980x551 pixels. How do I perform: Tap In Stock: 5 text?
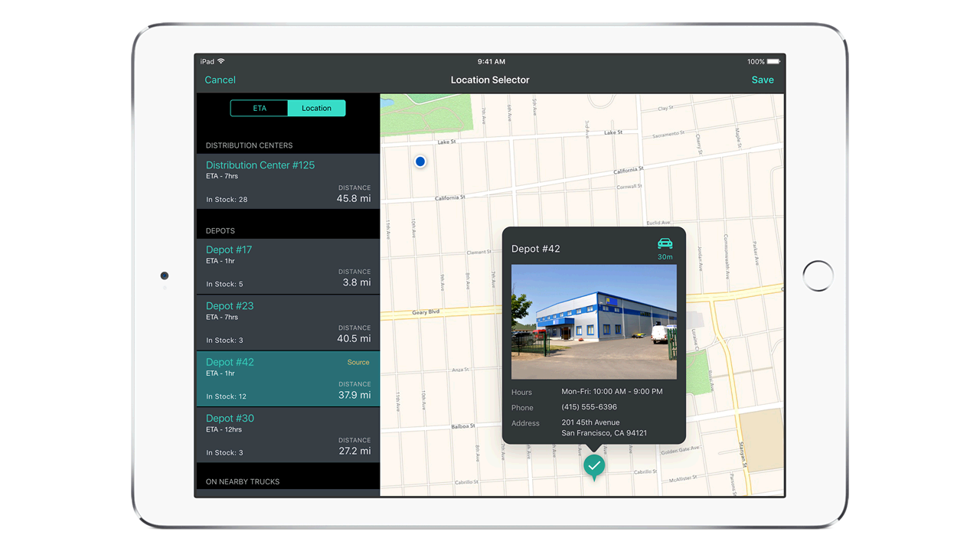(224, 284)
